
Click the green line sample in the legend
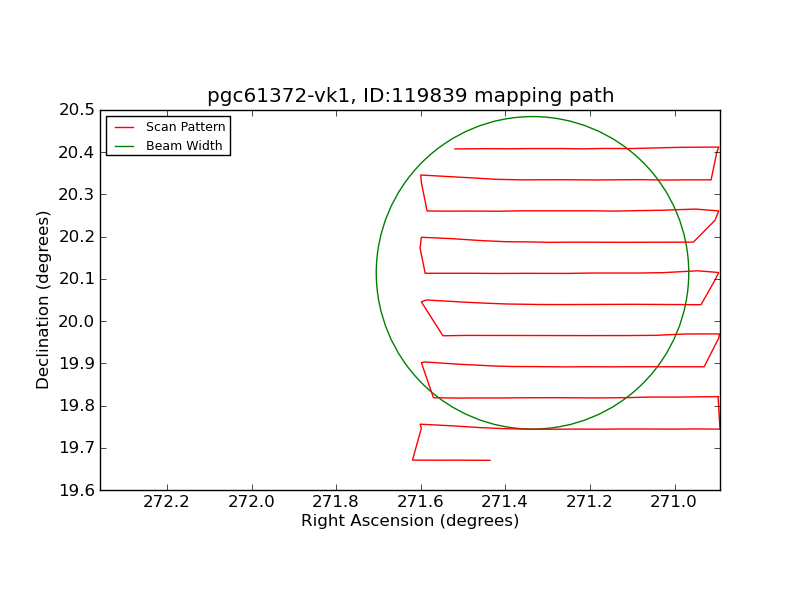(x=124, y=146)
